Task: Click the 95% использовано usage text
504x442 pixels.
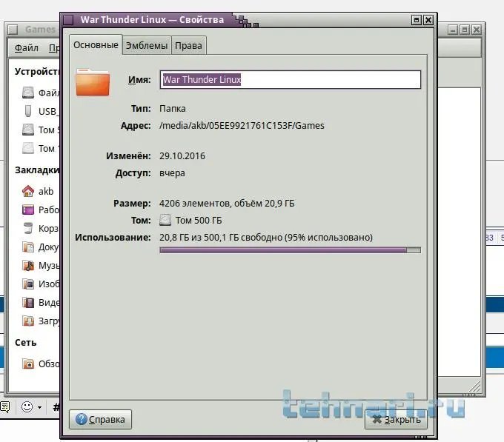Action: tap(328, 237)
